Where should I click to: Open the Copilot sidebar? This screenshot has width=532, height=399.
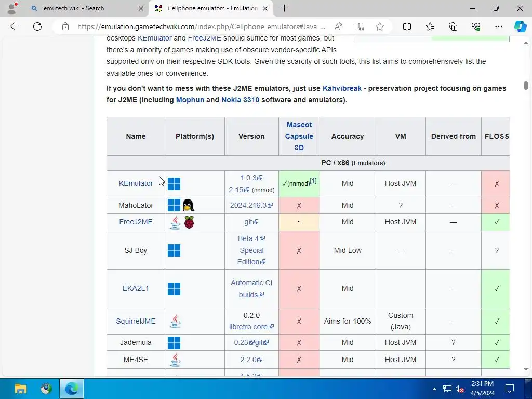click(520, 26)
